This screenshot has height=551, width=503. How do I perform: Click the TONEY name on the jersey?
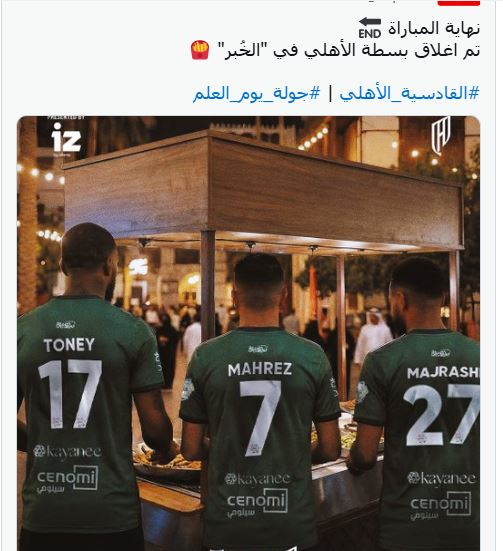(x=69, y=345)
